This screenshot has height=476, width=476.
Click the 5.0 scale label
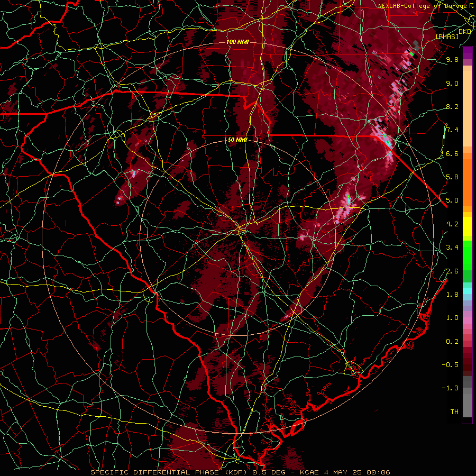pyautogui.click(x=452, y=200)
